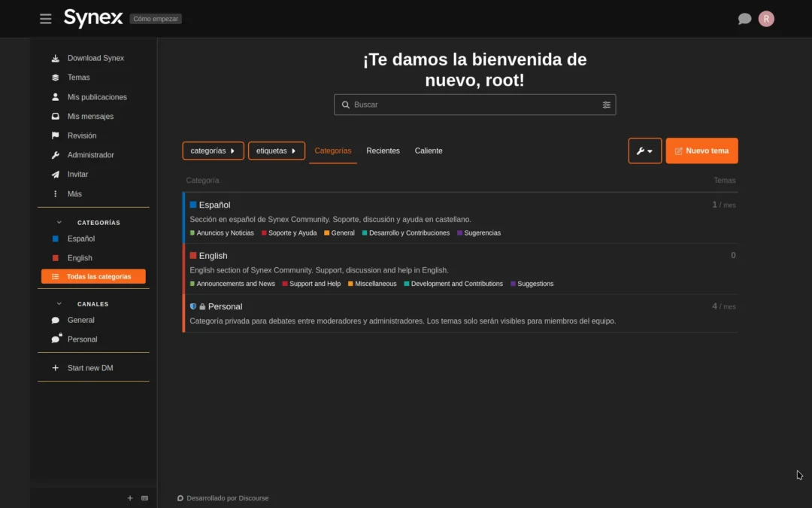Select the Temas sidebar icon
The width and height of the screenshot is (812, 508).
56,78
